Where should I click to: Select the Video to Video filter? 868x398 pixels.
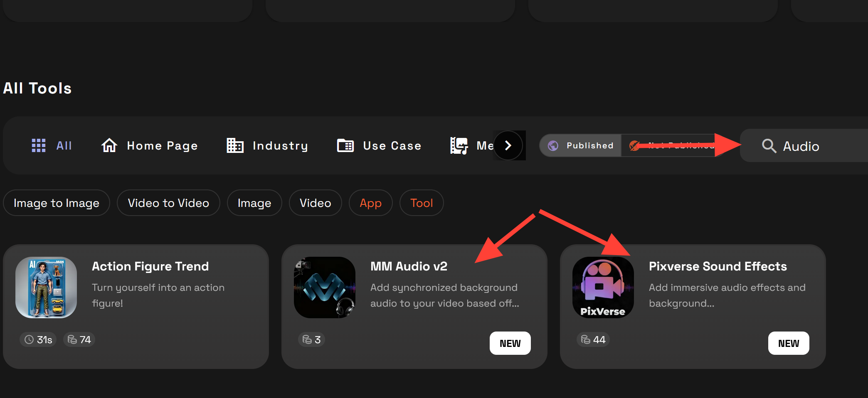(x=168, y=203)
